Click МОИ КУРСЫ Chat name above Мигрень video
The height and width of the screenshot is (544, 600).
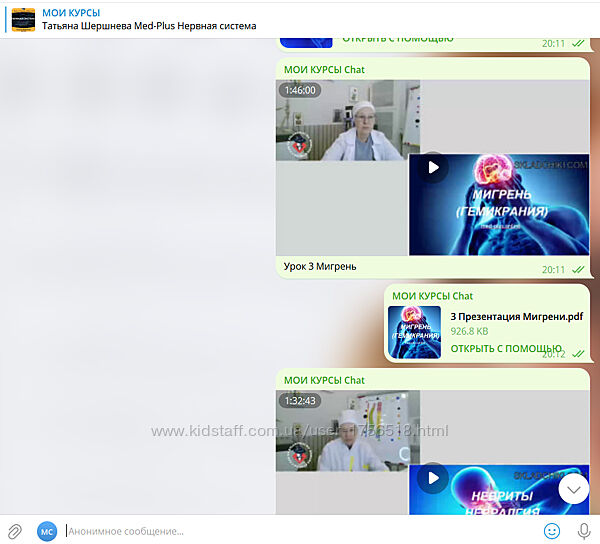[x=323, y=69]
